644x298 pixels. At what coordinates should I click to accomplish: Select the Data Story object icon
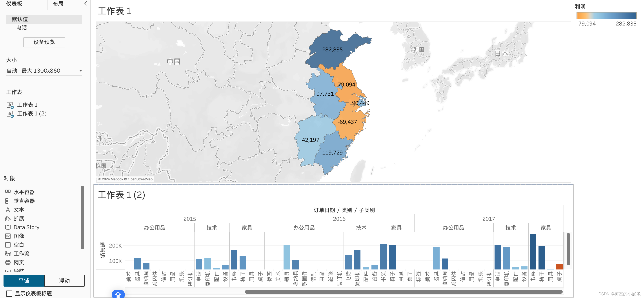[x=8, y=227]
